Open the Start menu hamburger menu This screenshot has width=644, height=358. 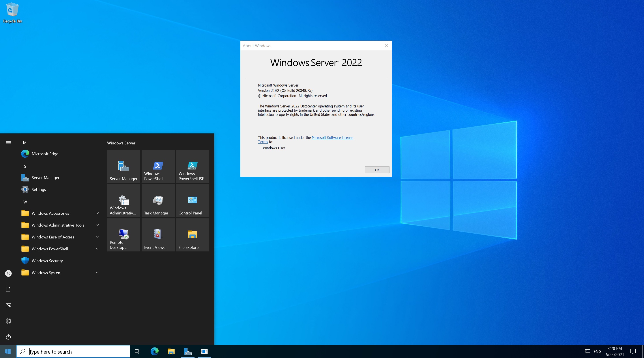[x=8, y=142]
